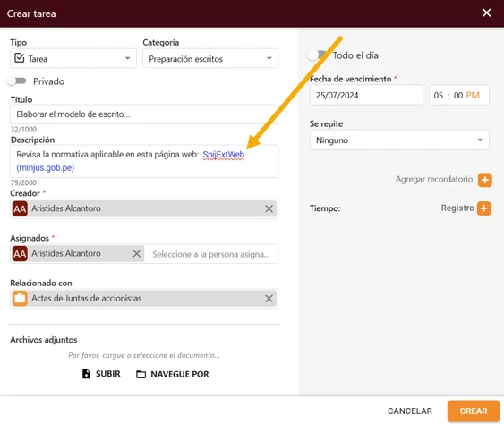Remove Aristides Alcantoro from Creador field
504x424 pixels.
click(269, 208)
